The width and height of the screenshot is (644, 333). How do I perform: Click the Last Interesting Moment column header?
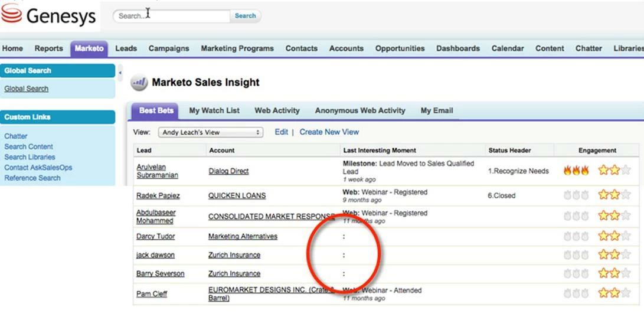pos(380,151)
